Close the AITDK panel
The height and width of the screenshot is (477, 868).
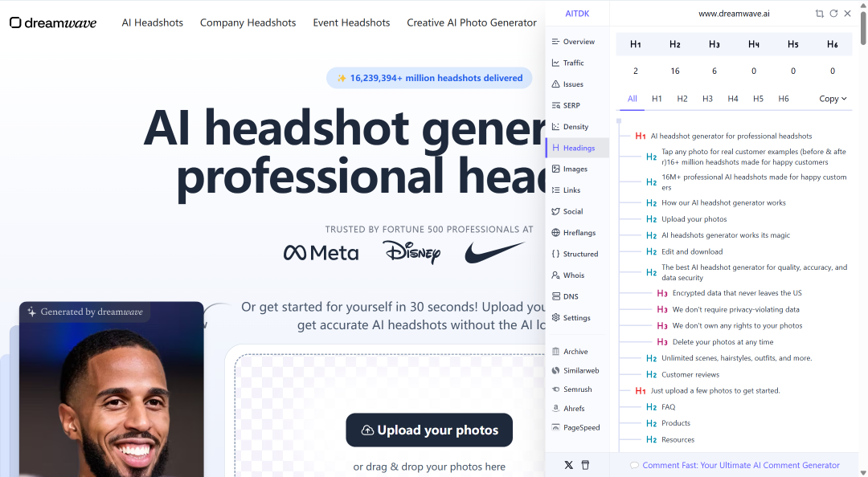pyautogui.click(x=848, y=14)
